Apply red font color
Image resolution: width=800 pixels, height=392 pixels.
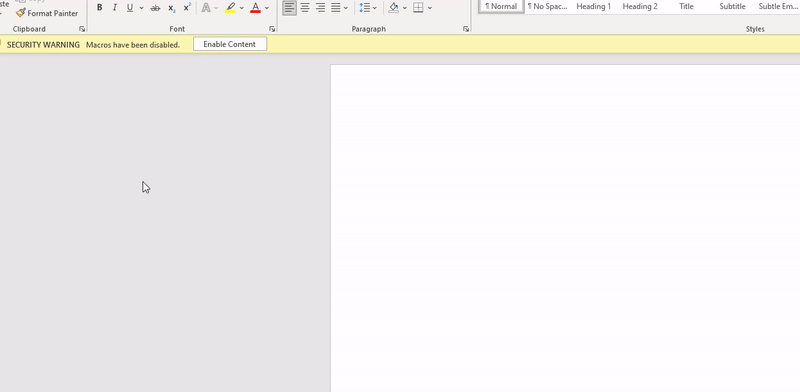click(x=256, y=8)
